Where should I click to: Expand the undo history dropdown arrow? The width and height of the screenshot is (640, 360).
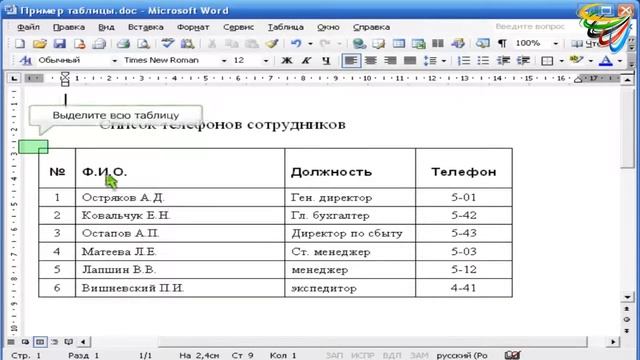point(310,43)
